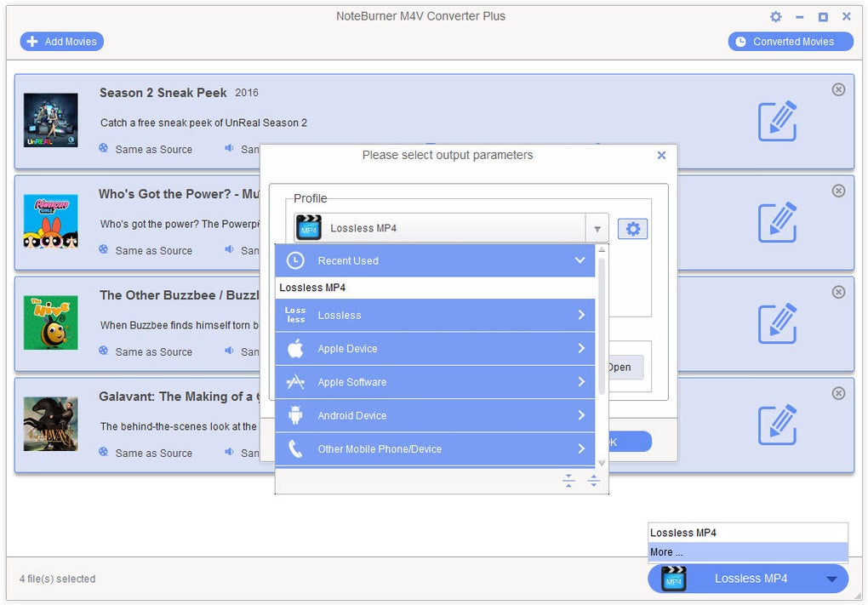Click Galavant: The Making of title
868x605 pixels.
tap(180, 397)
